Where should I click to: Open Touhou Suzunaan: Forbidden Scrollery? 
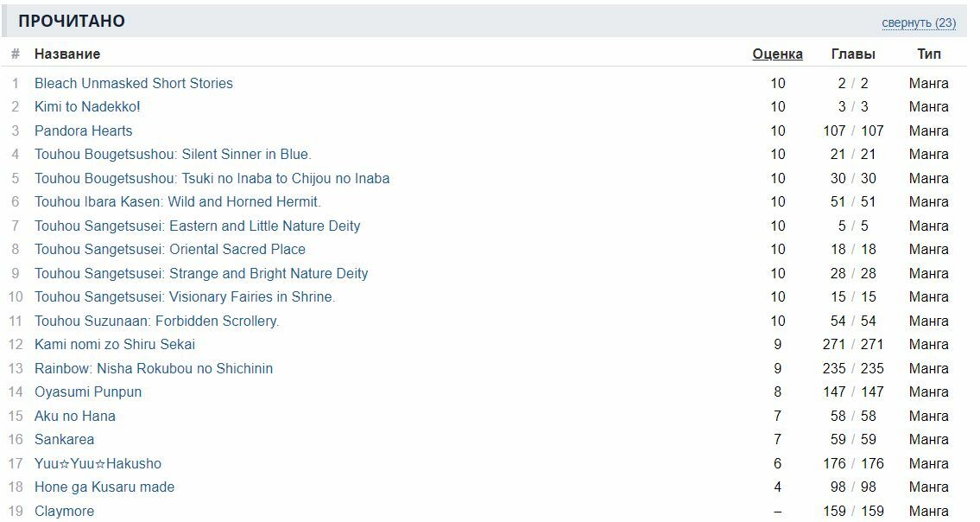pyautogui.click(x=156, y=321)
